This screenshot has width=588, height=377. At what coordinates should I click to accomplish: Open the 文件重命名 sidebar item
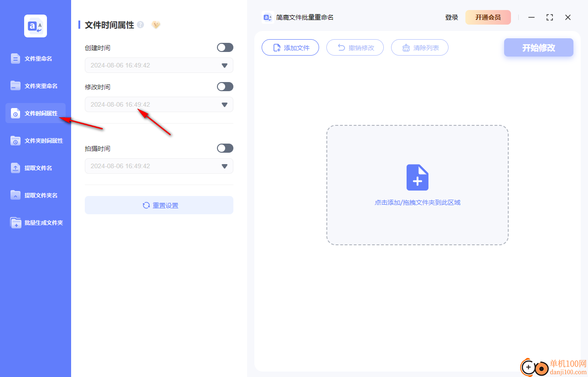(x=36, y=58)
